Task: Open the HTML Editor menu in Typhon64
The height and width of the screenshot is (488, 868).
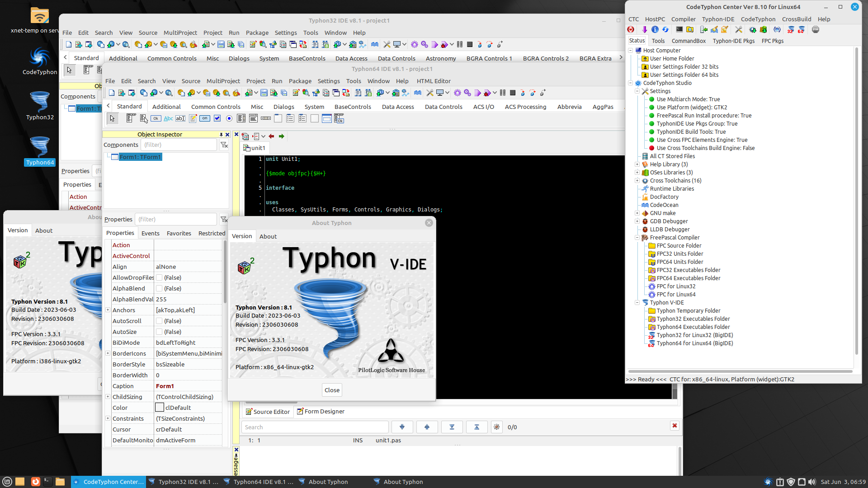Action: coord(434,81)
